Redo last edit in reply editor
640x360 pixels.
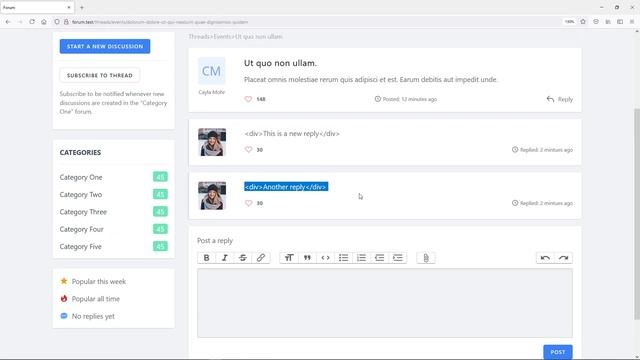(x=563, y=258)
